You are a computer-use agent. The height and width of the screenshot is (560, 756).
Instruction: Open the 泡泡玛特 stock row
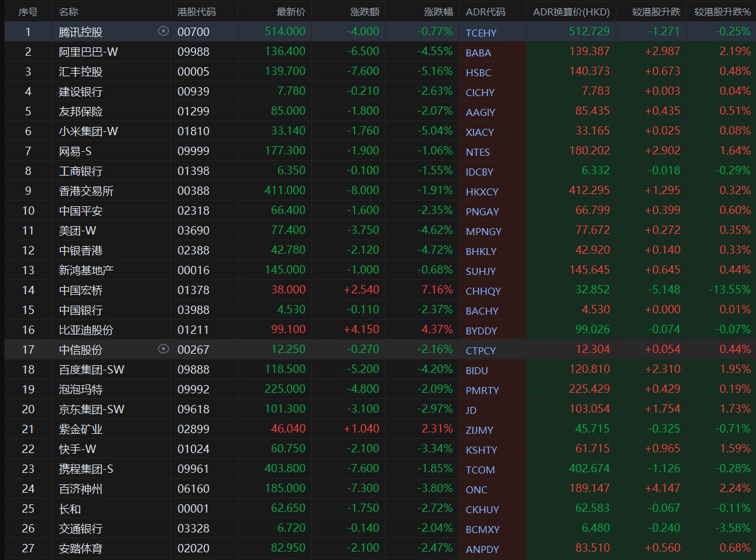point(81,390)
